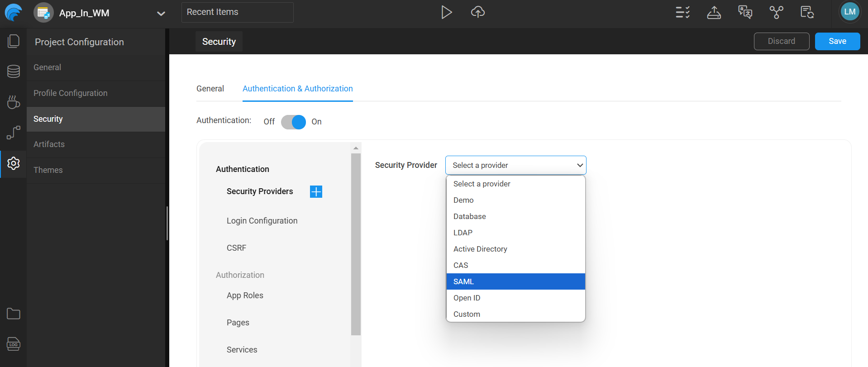Open Profile Configuration in the side menu

tap(71, 93)
